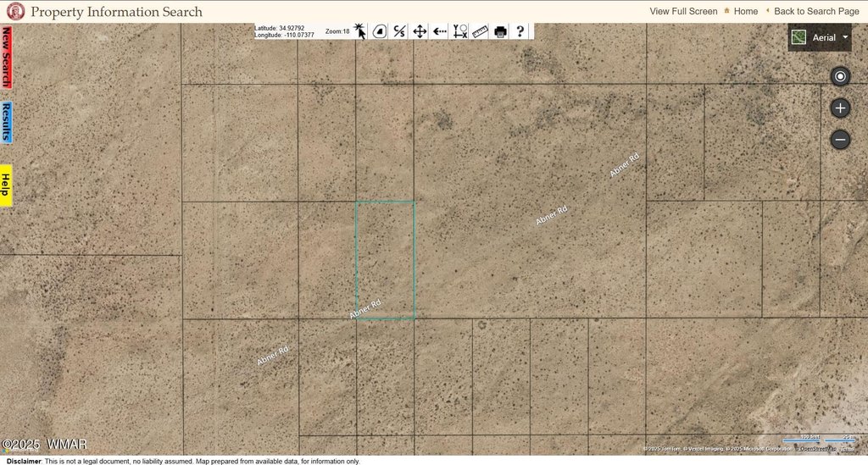Print the current map view
Viewport: 868px width, 465px height.
click(500, 31)
